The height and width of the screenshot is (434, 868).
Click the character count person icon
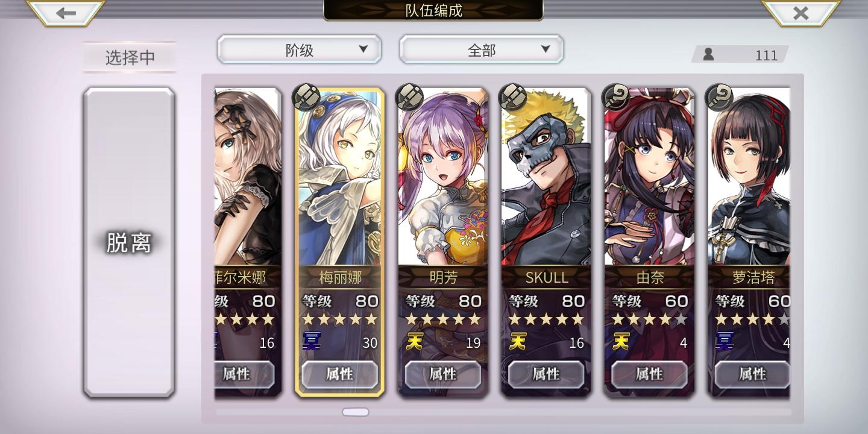pyautogui.click(x=708, y=55)
